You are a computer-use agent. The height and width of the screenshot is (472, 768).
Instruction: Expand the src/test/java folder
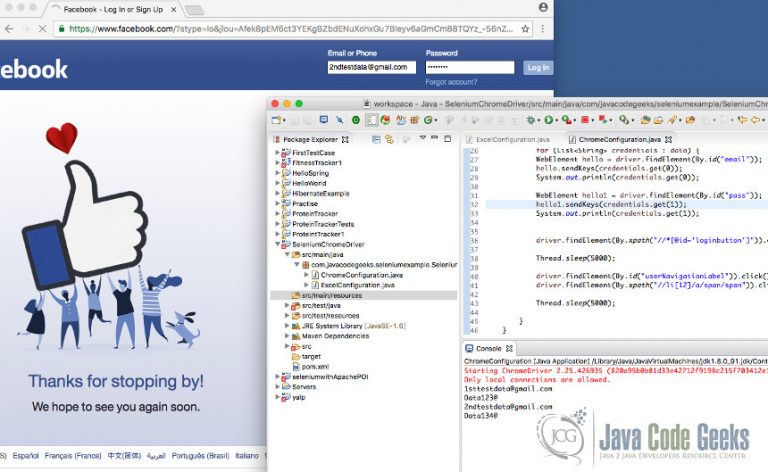click(x=287, y=305)
